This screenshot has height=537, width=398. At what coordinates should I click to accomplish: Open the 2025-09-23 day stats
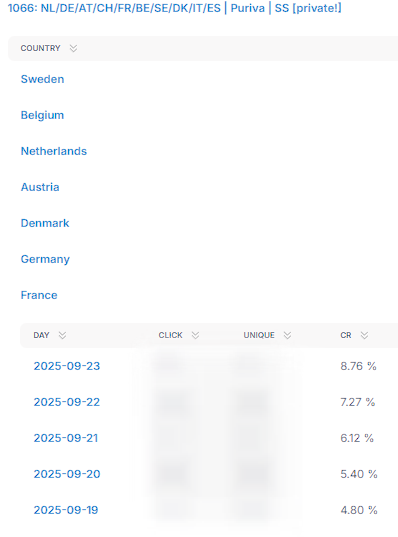[67, 366]
